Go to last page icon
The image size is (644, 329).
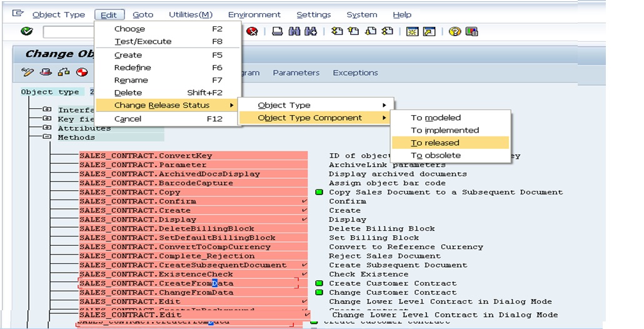tap(387, 31)
